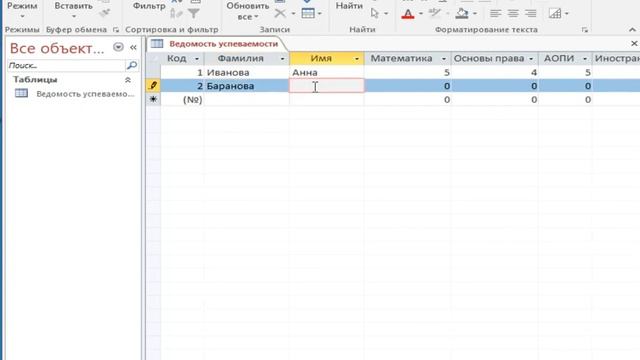Screen dimensions: 640x360
Task: Open the Форматирование текста dialog launcher
Action: click(x=584, y=30)
